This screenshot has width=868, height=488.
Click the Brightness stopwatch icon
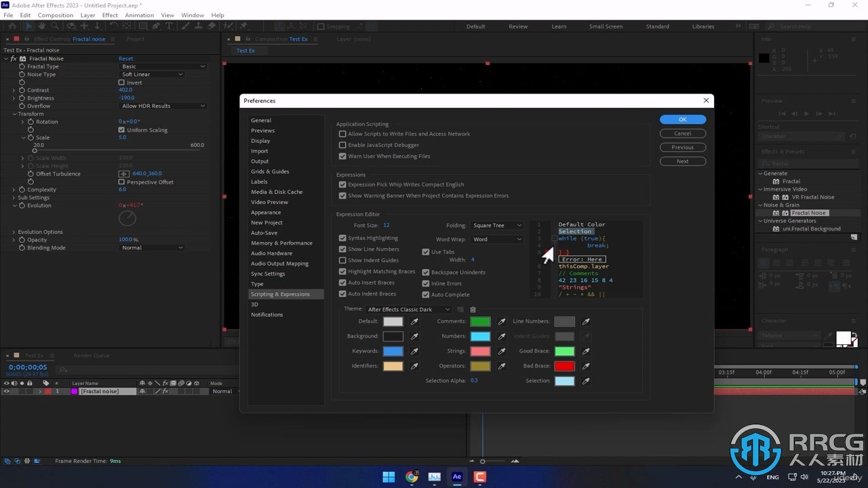pyautogui.click(x=22, y=98)
